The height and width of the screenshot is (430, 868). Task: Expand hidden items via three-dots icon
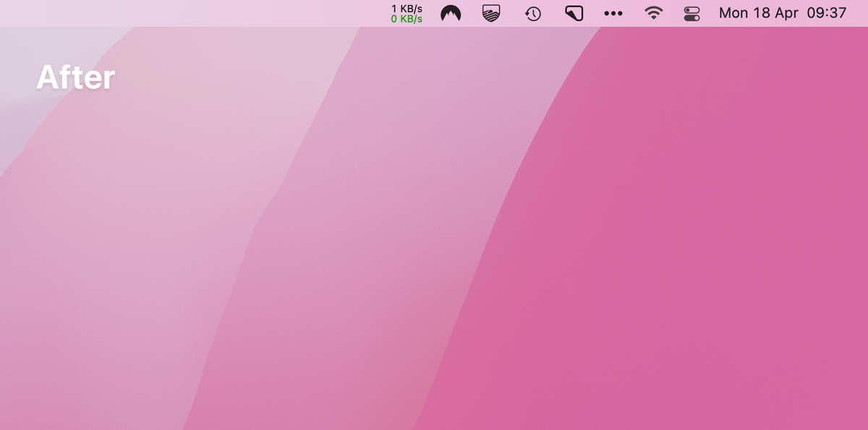tap(613, 14)
